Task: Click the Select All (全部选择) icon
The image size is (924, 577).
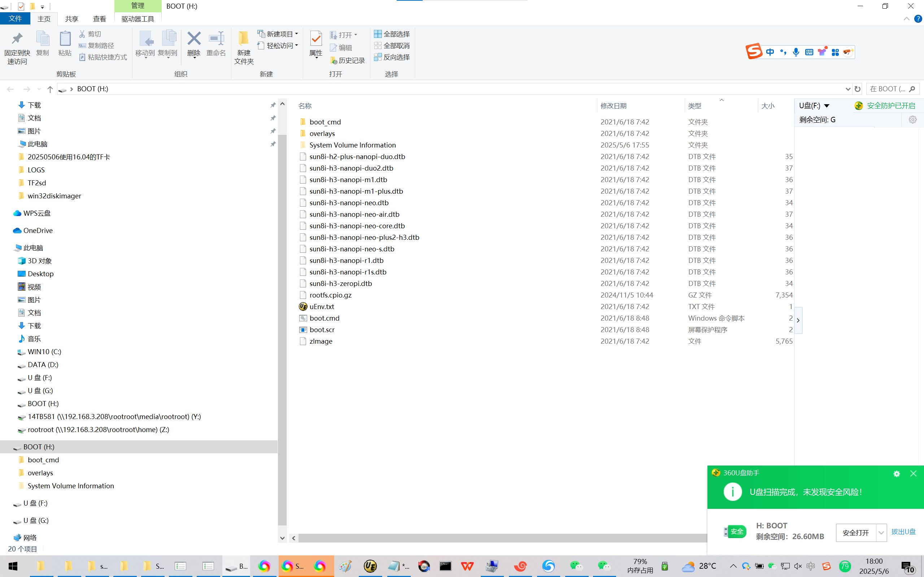Action: (x=378, y=34)
